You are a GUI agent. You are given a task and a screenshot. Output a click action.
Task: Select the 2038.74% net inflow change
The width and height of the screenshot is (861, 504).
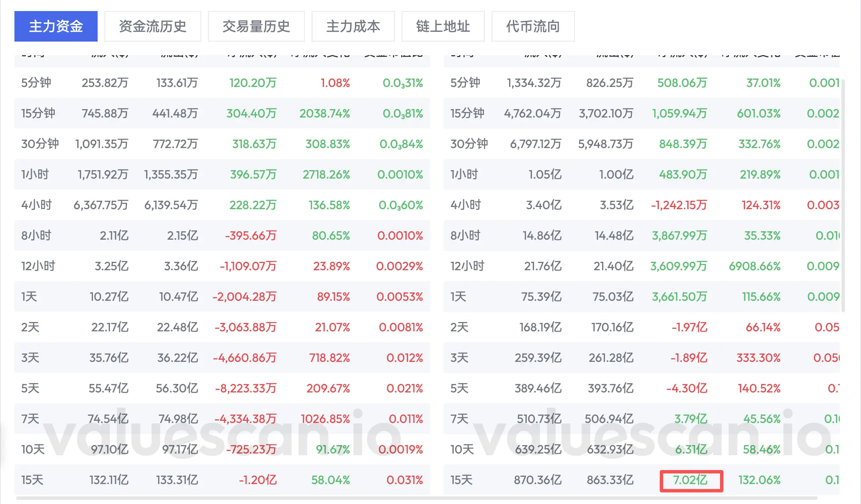coord(324,113)
